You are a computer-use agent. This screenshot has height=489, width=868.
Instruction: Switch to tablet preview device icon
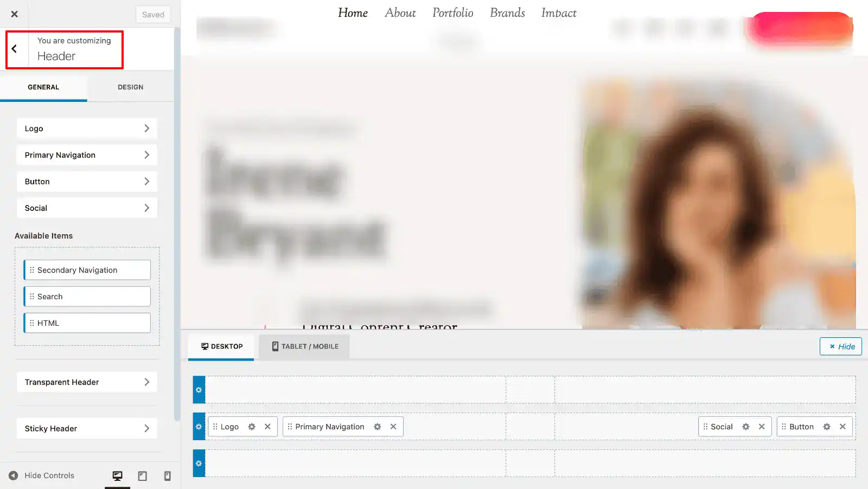[142, 476]
